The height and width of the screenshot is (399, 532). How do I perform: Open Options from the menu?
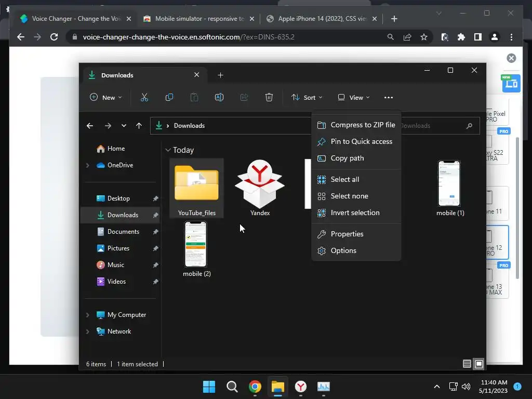356,250
